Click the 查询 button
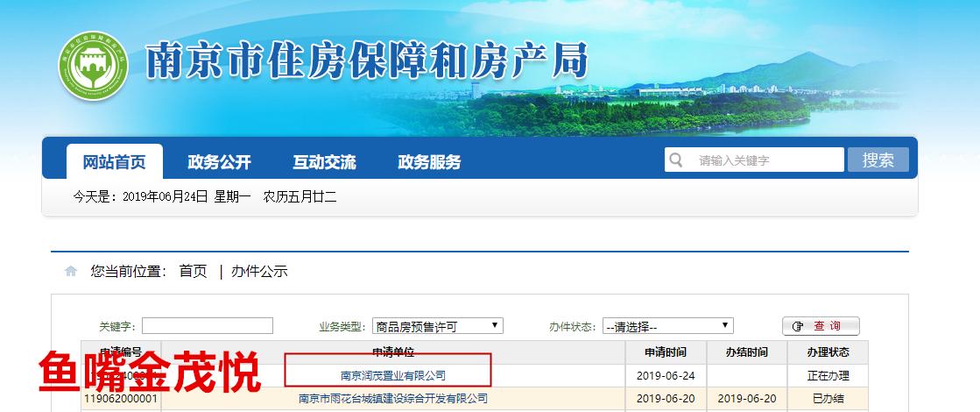 tap(821, 326)
